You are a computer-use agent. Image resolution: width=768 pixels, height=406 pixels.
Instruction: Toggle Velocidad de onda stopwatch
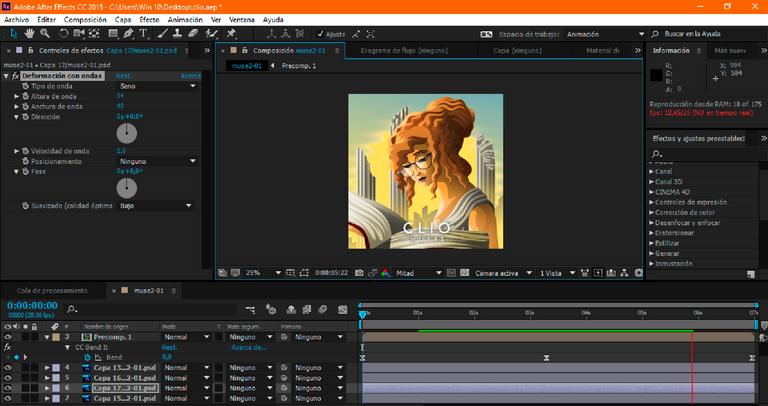coord(25,151)
